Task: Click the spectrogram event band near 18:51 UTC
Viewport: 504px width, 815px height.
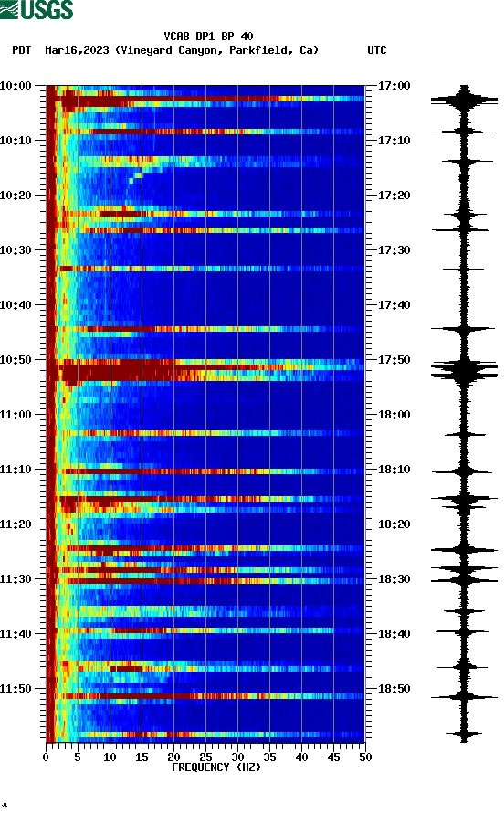Action: click(205, 696)
